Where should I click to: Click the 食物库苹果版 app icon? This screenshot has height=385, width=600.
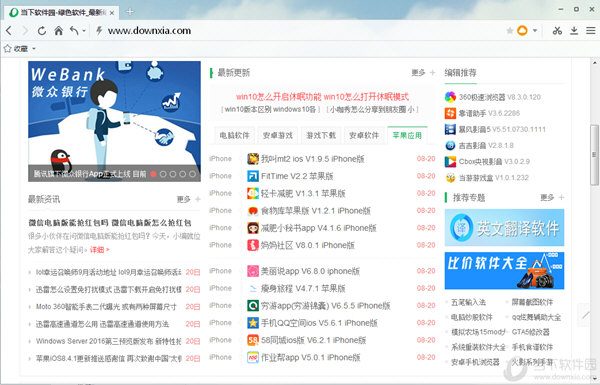click(x=253, y=210)
